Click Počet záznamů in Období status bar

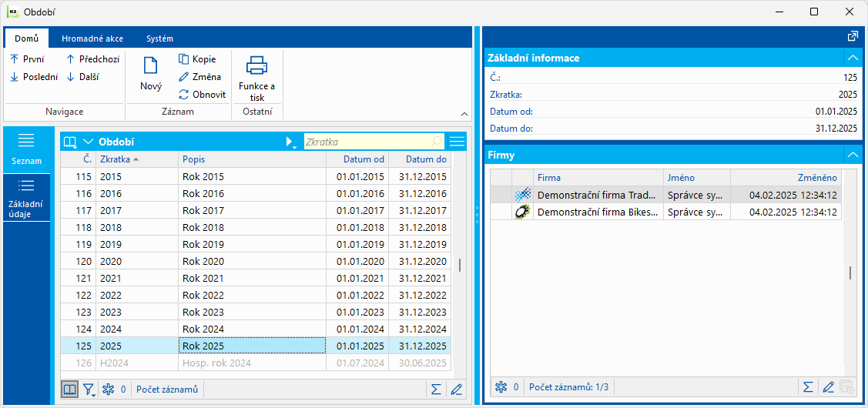click(167, 390)
